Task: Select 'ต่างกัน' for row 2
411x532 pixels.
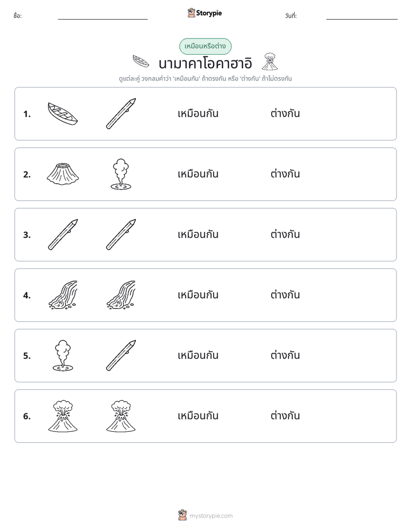Action: tap(285, 174)
